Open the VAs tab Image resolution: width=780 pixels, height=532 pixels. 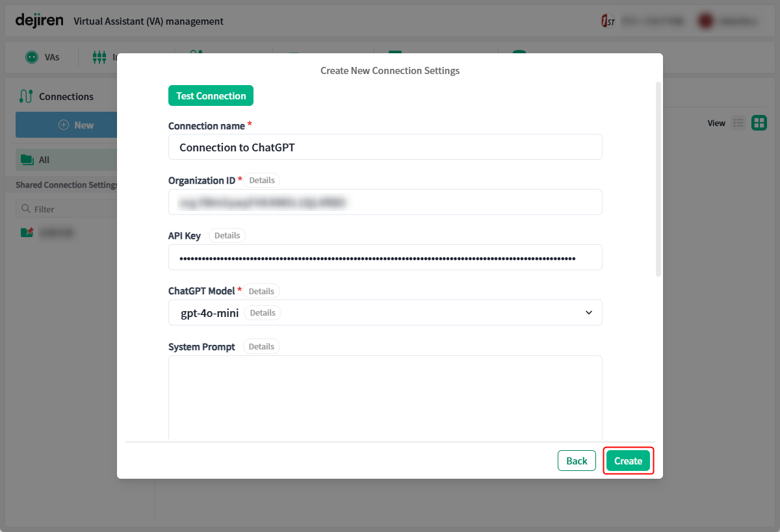pos(42,57)
